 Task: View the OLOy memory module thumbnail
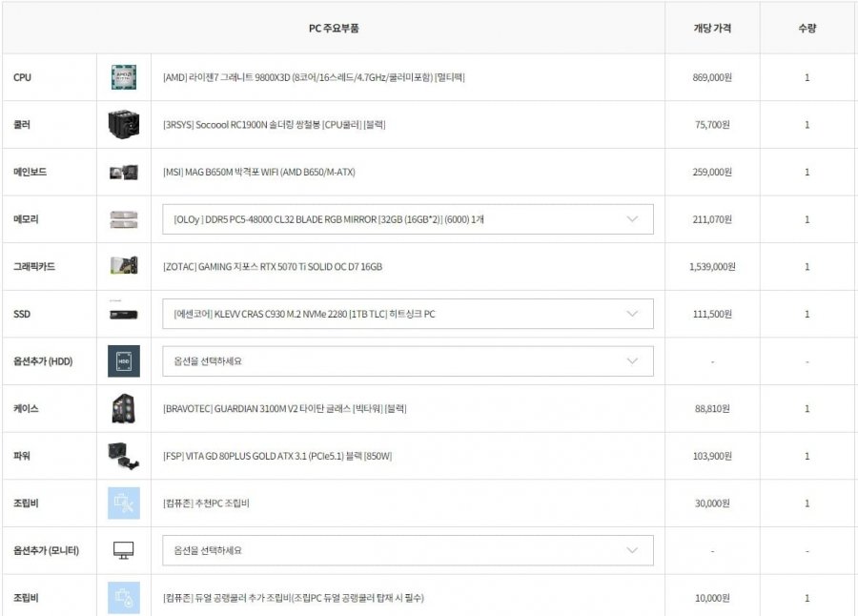tap(124, 219)
